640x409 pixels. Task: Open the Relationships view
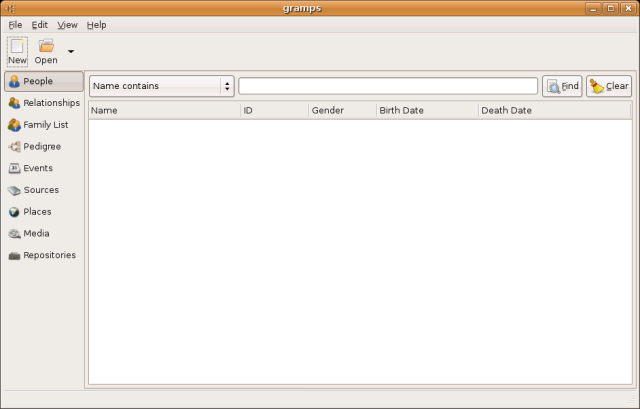(x=43, y=103)
